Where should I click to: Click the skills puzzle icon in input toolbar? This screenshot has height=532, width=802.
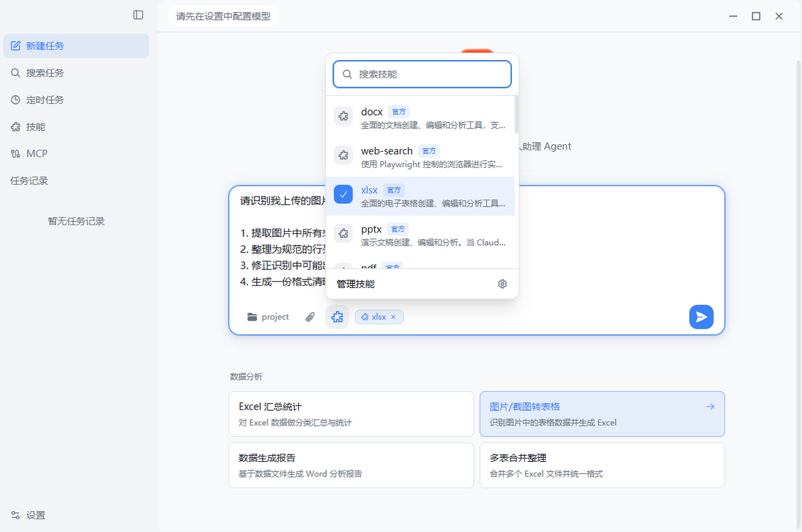click(x=338, y=317)
